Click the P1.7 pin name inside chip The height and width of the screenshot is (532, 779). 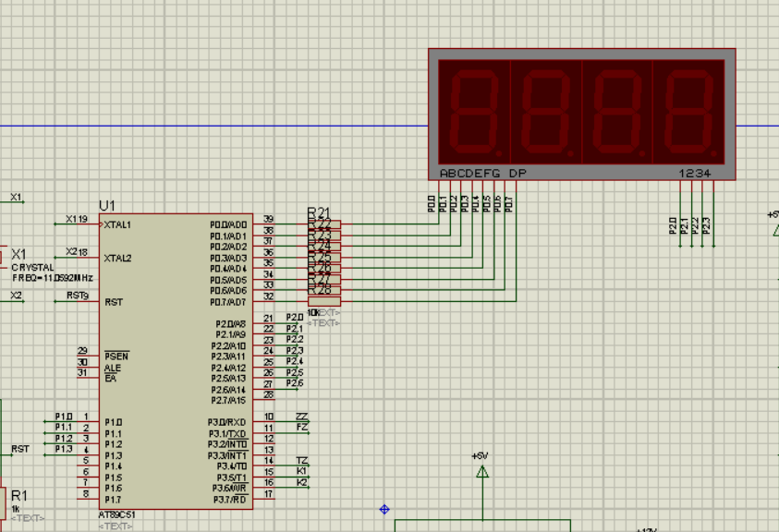[x=114, y=500]
